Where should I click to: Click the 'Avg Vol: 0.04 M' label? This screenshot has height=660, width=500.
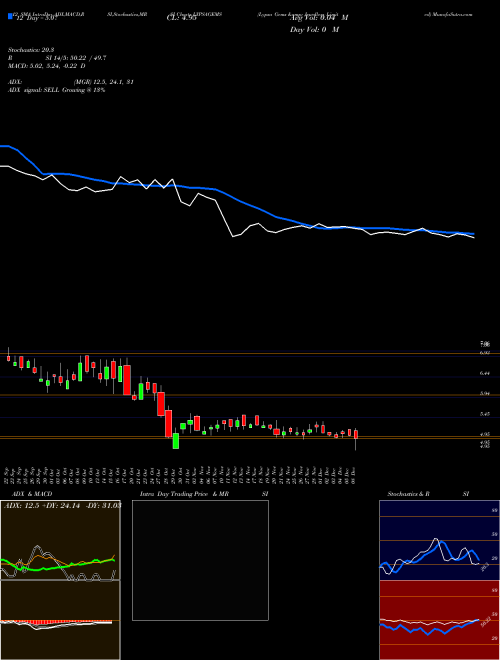(x=319, y=18)
